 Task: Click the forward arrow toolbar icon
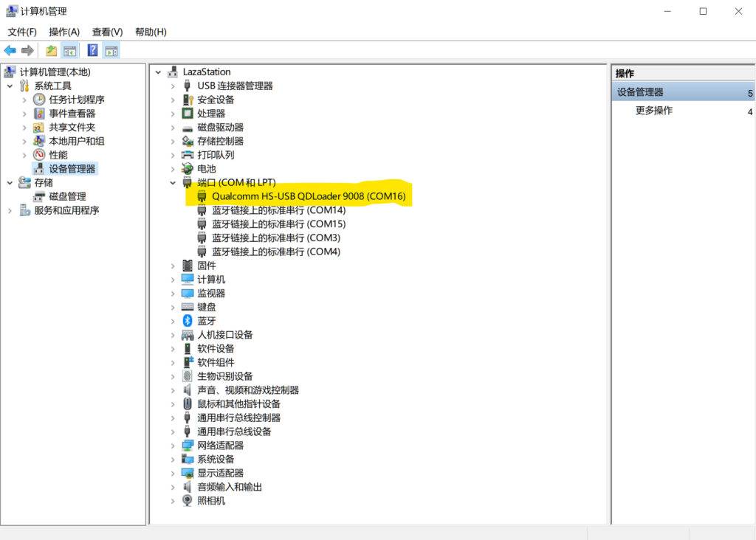[27, 51]
